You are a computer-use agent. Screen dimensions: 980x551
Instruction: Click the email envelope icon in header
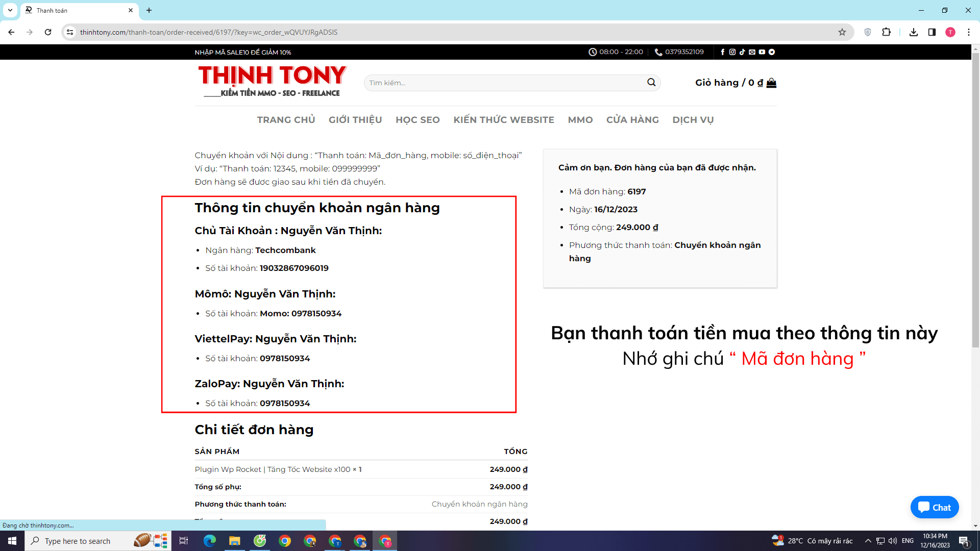click(x=752, y=52)
